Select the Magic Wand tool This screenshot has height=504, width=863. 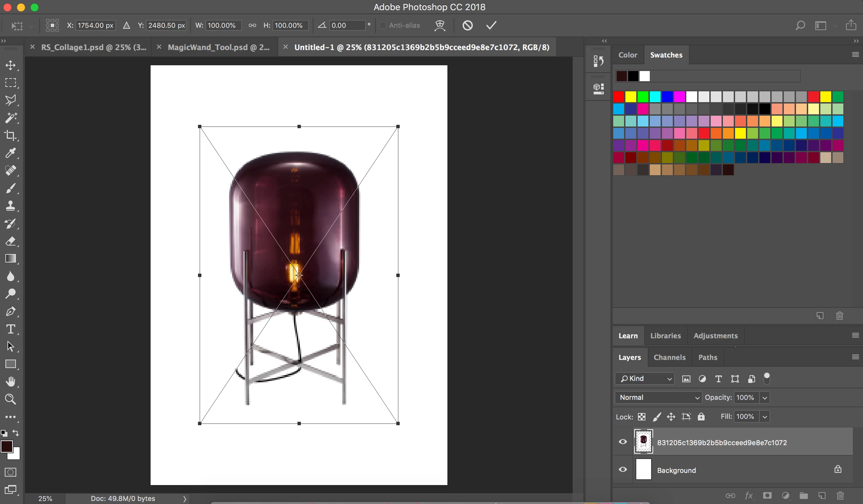point(10,118)
